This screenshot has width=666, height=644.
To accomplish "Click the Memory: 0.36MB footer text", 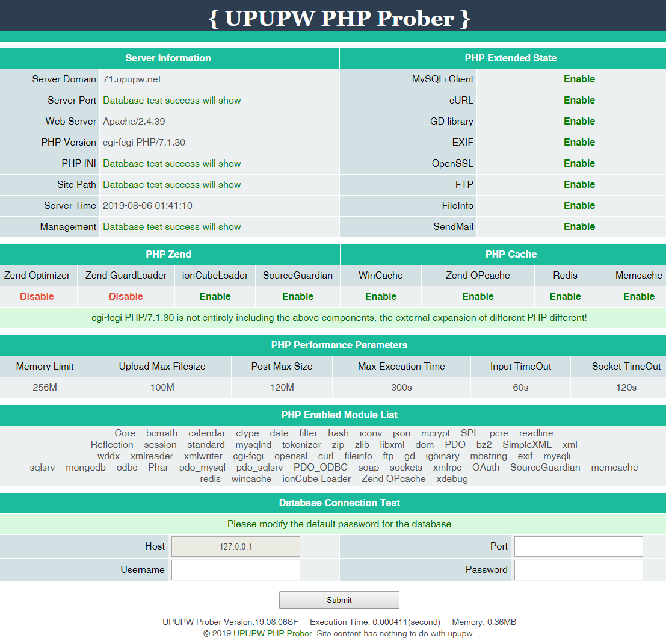I will pos(484,622).
